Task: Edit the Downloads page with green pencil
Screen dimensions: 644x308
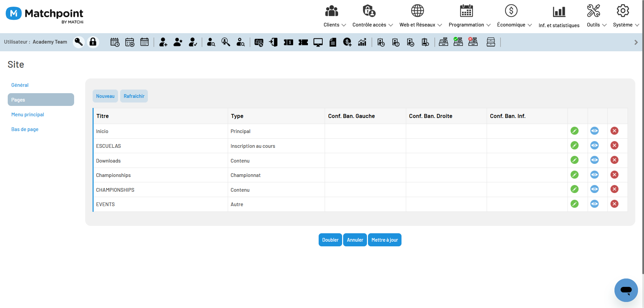Action: [x=575, y=160]
